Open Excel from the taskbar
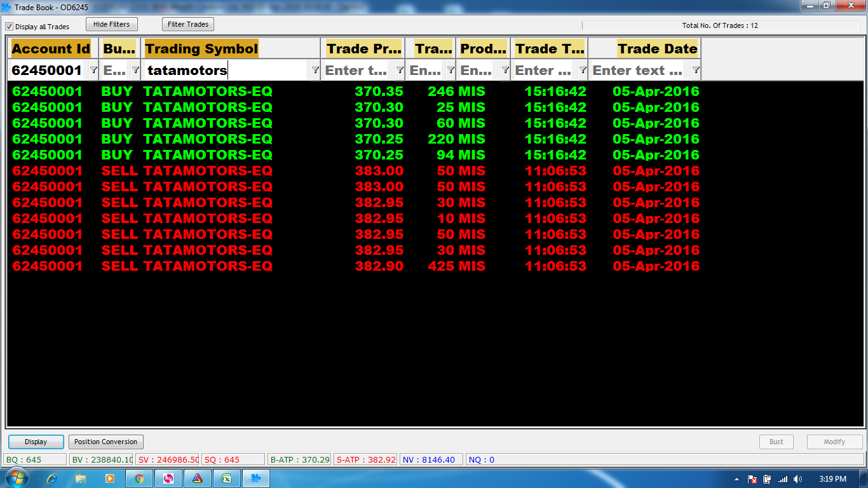 [226, 478]
